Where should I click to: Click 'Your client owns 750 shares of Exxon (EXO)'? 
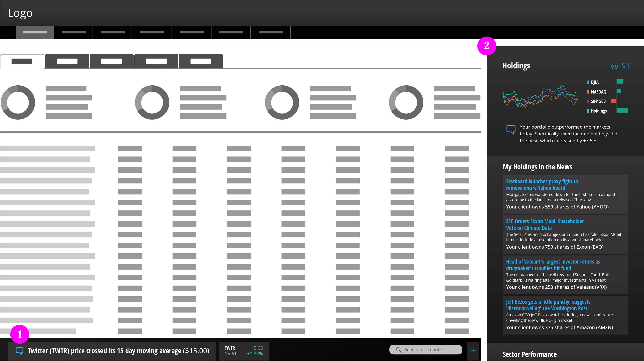555,247
